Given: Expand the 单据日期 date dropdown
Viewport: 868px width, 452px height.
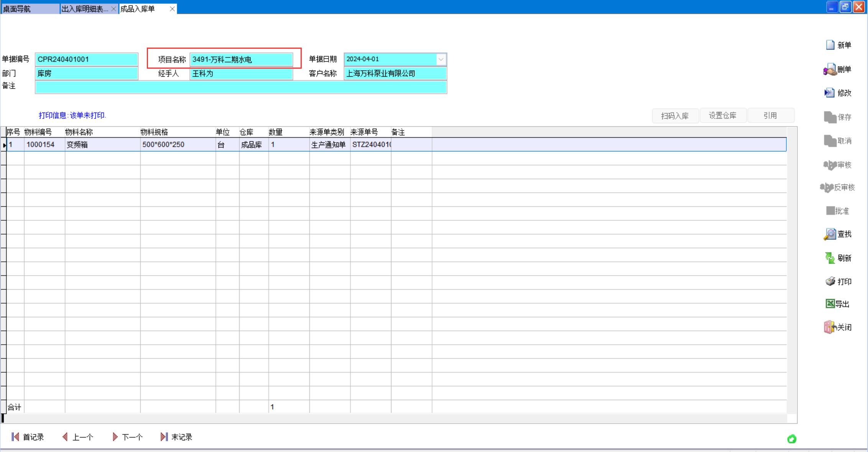Looking at the screenshot, I should click(x=441, y=59).
